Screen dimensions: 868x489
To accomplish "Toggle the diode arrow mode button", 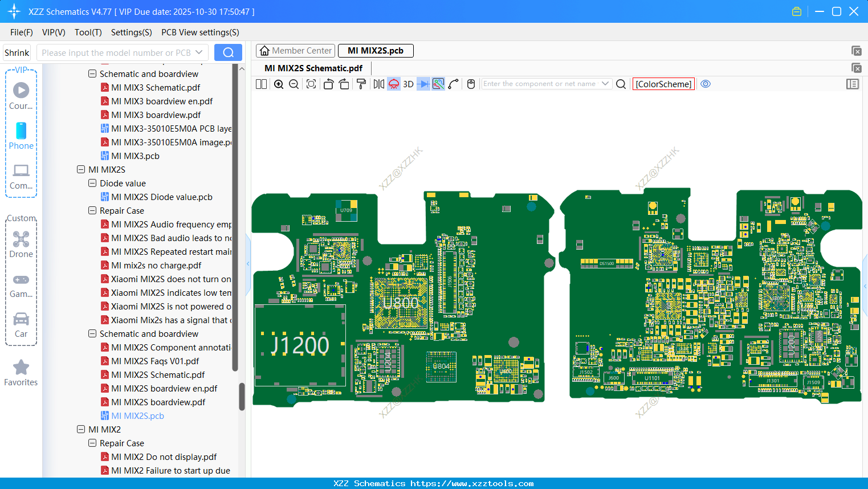I will [423, 84].
